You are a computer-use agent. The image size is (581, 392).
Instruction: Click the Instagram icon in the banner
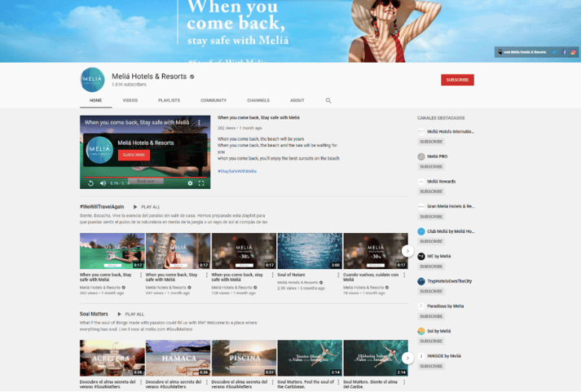(x=573, y=52)
